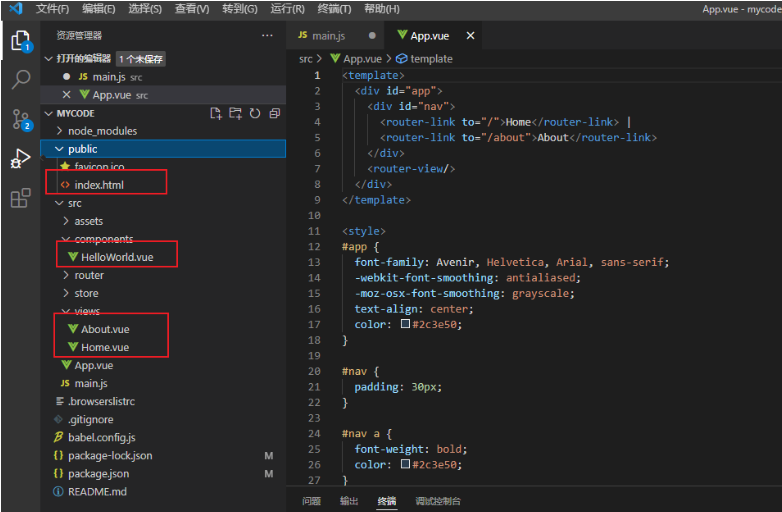This screenshot has height=512, width=782.
Task: Click color swatch on line 17
Action: tap(405, 324)
